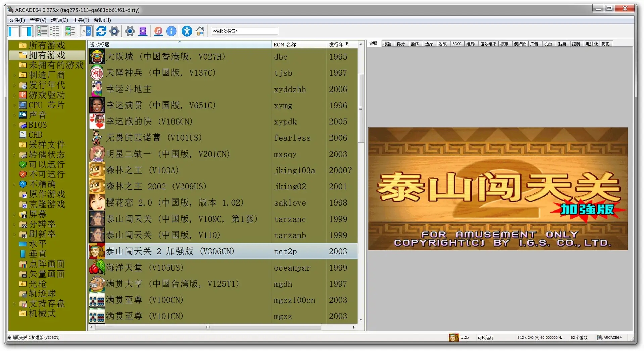Click the horizontal scrollbar under game list
This screenshot has height=351, width=644.
[x=208, y=327]
